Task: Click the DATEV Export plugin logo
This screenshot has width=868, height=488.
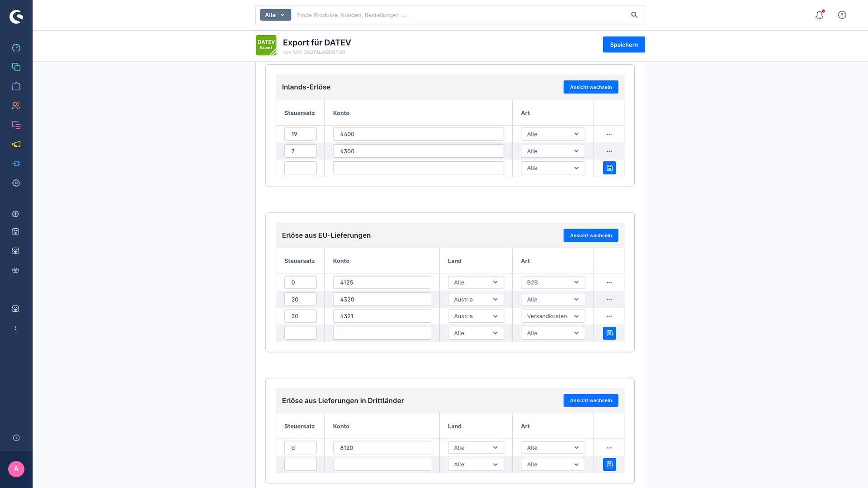Action: point(266,45)
